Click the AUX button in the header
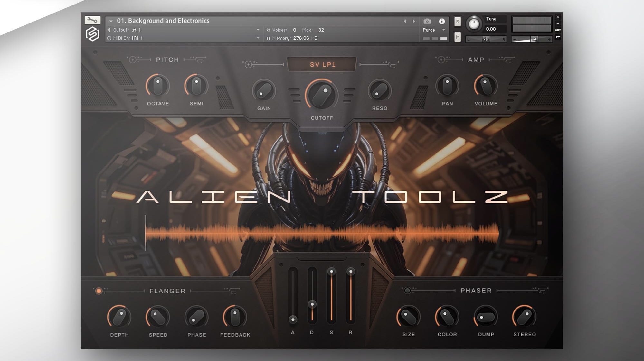Image resolution: width=644 pixels, height=361 pixels. coord(558,30)
